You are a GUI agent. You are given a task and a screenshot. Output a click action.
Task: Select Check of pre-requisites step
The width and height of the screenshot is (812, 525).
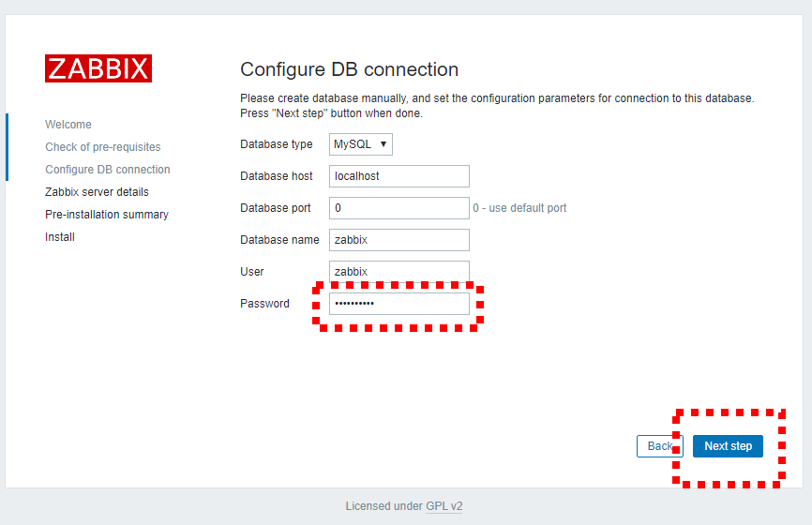pos(103,147)
